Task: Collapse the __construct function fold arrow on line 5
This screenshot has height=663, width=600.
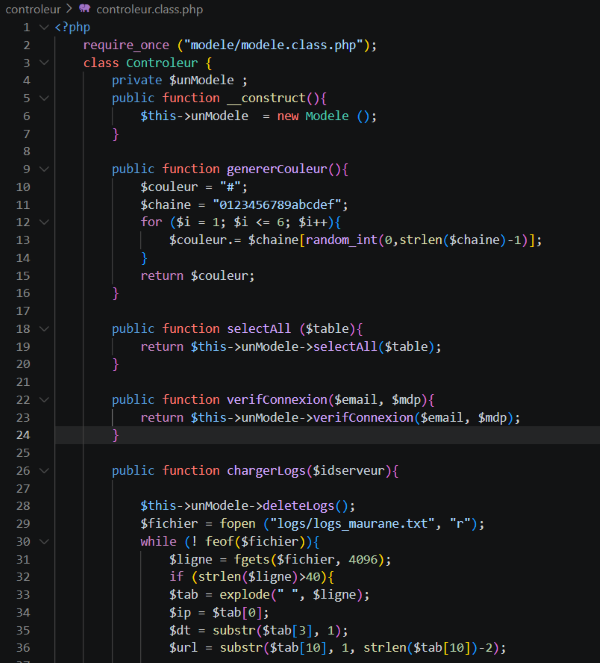Action: 44,98
